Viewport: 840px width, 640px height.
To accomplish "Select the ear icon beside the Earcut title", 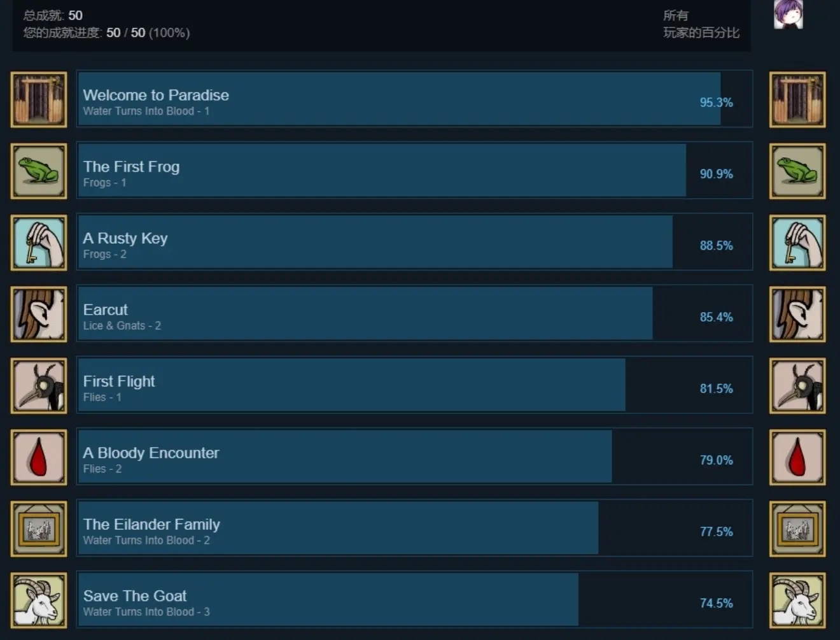I will [x=39, y=314].
